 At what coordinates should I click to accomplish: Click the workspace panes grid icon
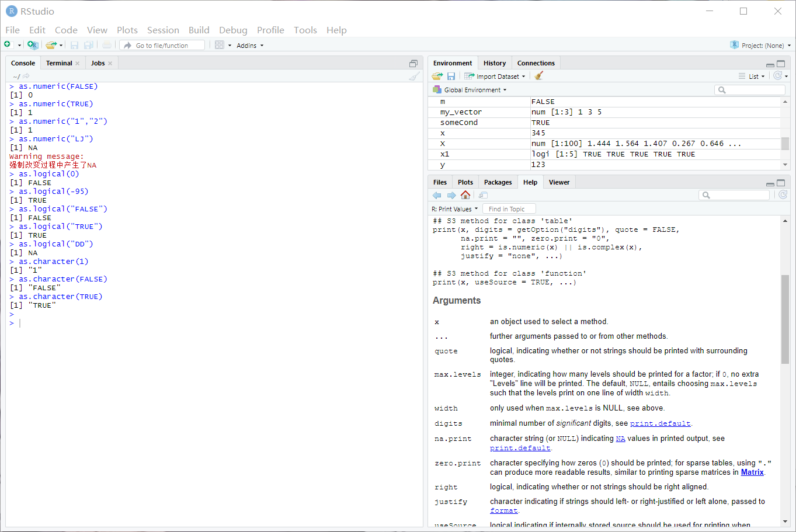click(220, 45)
